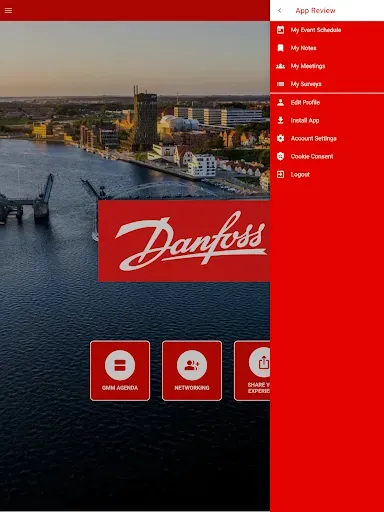Open Account Settings
This screenshot has height=512, width=384.
(x=313, y=138)
